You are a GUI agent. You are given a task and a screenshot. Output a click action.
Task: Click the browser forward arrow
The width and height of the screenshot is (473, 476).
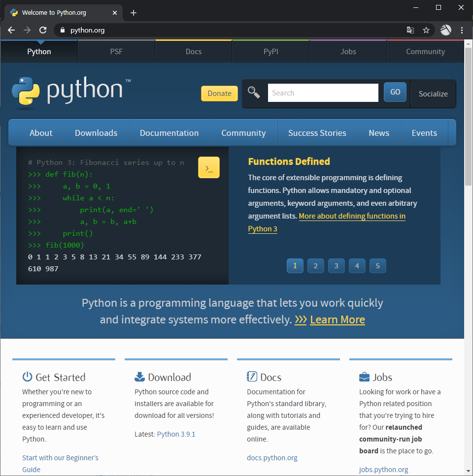point(27,30)
